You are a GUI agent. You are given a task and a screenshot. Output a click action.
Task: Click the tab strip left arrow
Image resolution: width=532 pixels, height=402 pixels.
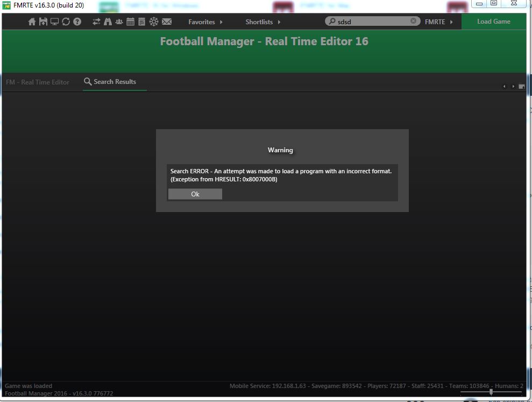click(x=504, y=87)
